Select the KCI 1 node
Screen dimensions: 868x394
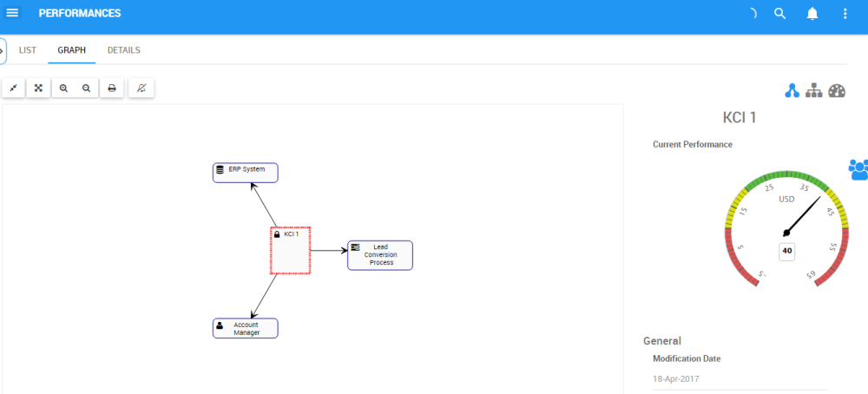tap(290, 250)
